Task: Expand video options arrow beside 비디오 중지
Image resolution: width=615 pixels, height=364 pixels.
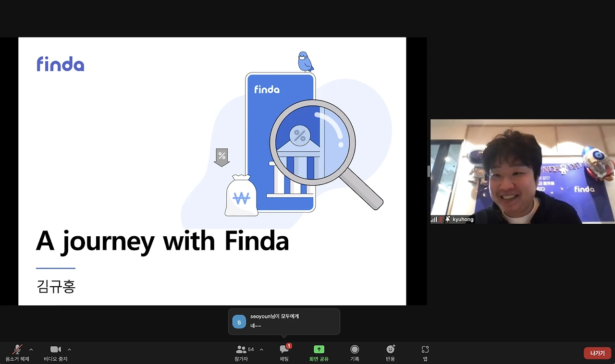Action: (x=69, y=350)
